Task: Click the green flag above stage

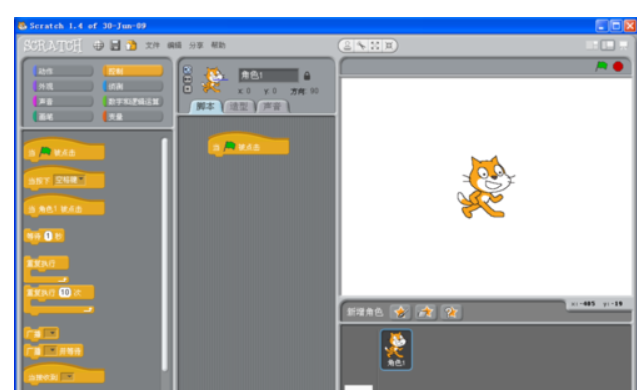Action: [x=601, y=66]
